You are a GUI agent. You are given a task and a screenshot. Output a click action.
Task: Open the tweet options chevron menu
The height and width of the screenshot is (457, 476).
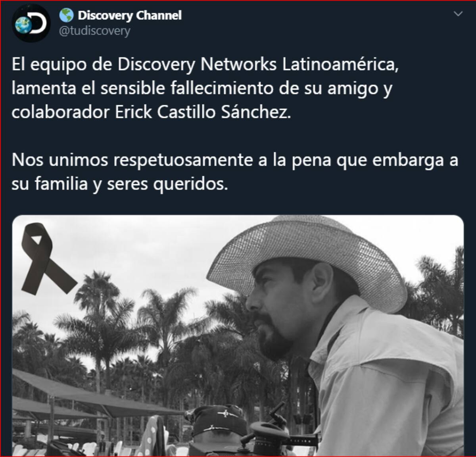(458, 14)
